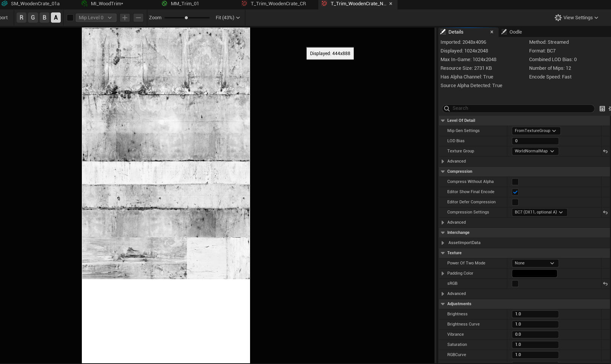
Task: Toggle the Blue channel button
Action: coord(45,18)
